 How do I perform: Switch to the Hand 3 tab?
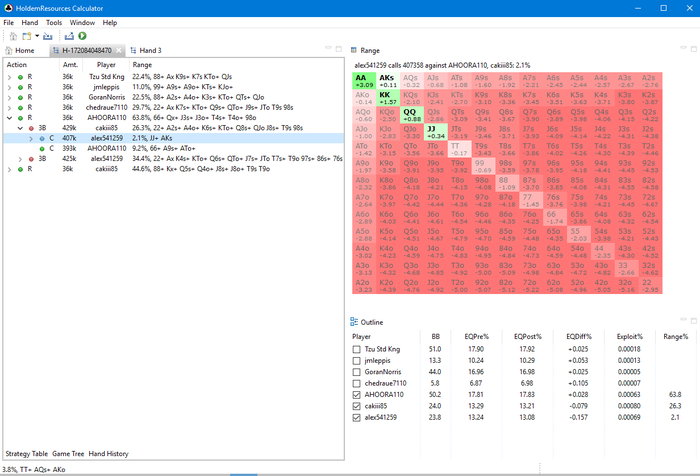(x=146, y=50)
